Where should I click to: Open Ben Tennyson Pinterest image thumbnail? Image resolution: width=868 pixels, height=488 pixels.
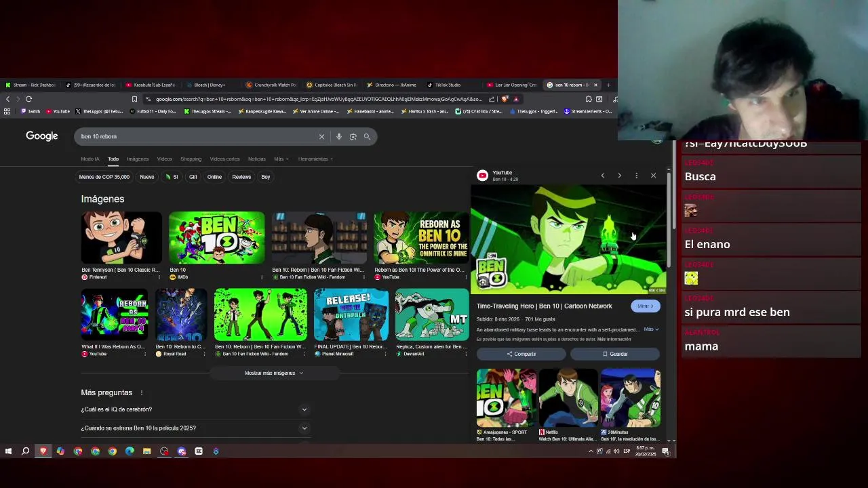point(121,238)
